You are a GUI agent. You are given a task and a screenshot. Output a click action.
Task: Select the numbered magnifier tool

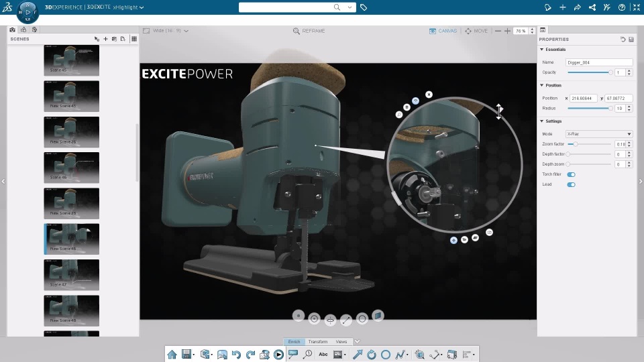coord(308,354)
